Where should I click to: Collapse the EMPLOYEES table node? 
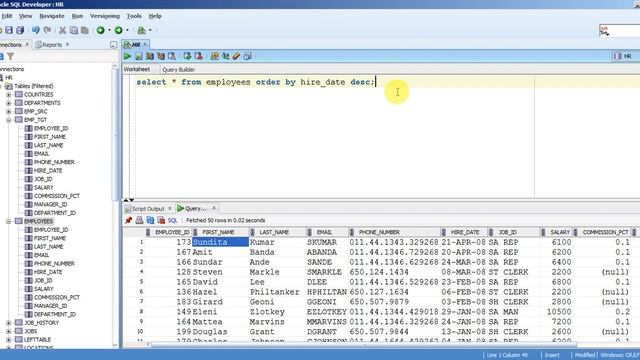9,221
